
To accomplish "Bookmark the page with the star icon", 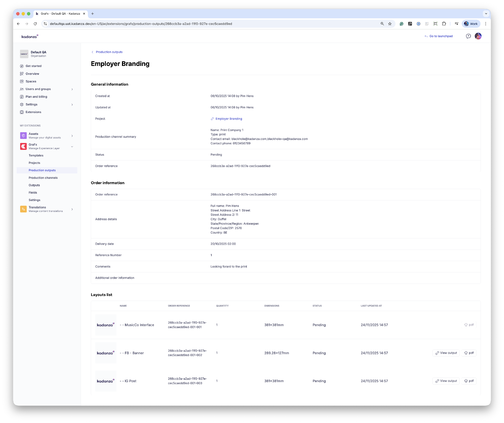I will (x=390, y=24).
